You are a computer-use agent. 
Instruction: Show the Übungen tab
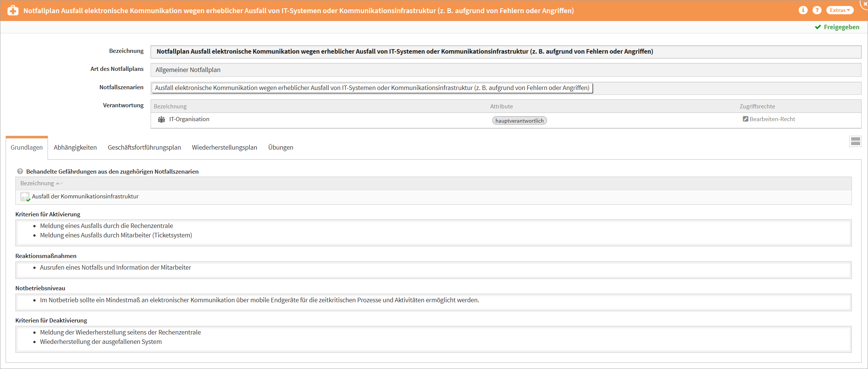[281, 147]
